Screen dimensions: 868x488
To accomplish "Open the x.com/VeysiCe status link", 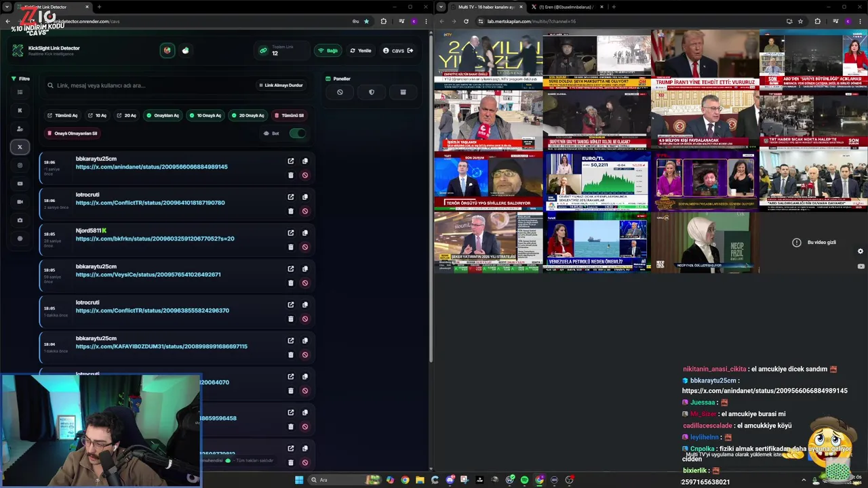I will 148,274.
